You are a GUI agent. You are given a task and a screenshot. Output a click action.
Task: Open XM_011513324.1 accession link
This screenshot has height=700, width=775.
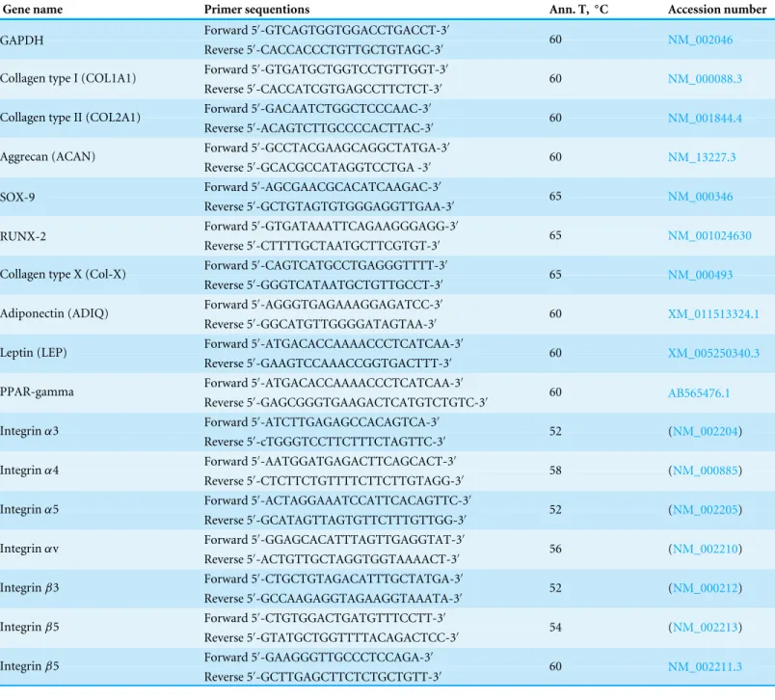click(713, 314)
